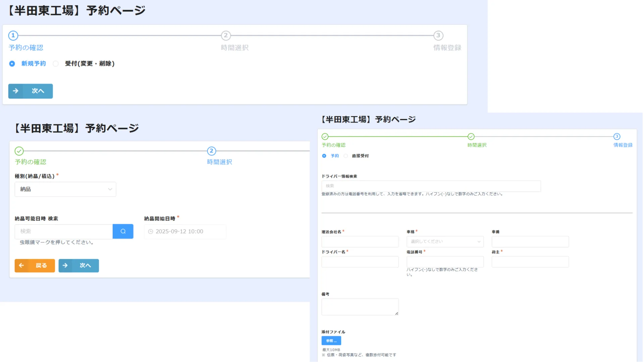The image size is (644, 362).
Task: Click the ドライバー情報検索 search field
Action: [431, 186]
